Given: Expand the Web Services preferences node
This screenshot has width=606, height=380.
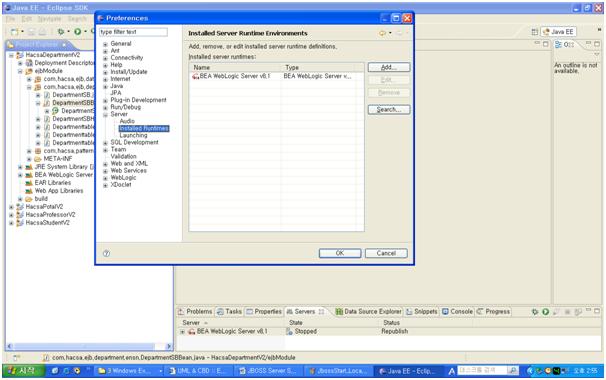Looking at the screenshot, I should [x=105, y=171].
